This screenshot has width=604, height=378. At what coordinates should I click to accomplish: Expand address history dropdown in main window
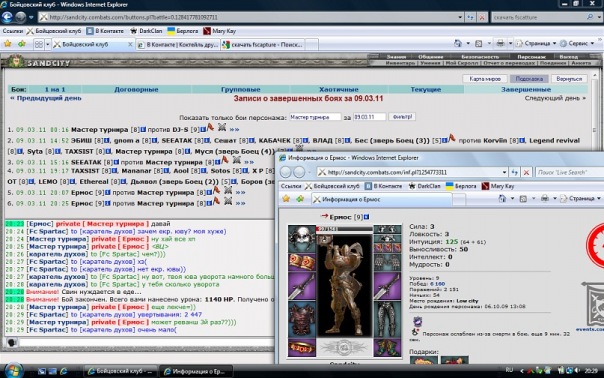[x=460, y=17]
